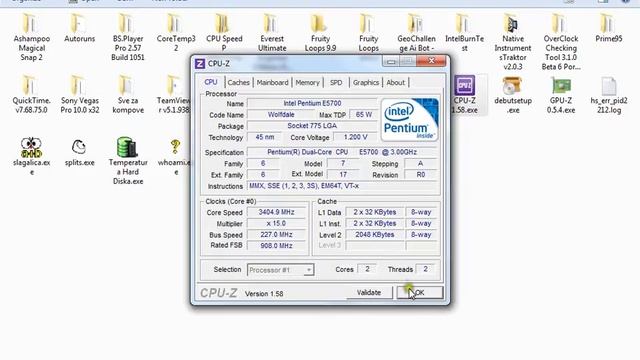This screenshot has height=360, width=640.
Task: Click the Package value Socket 775 LGA
Action: [x=312, y=126]
